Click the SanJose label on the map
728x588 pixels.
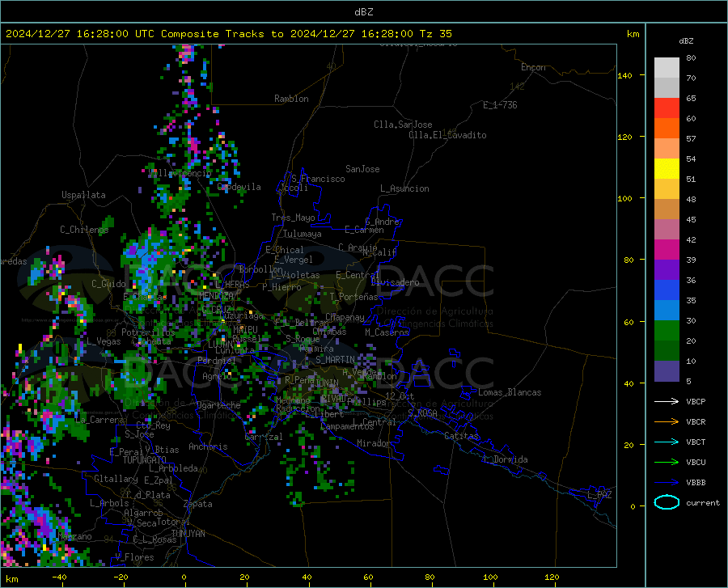tap(362, 169)
